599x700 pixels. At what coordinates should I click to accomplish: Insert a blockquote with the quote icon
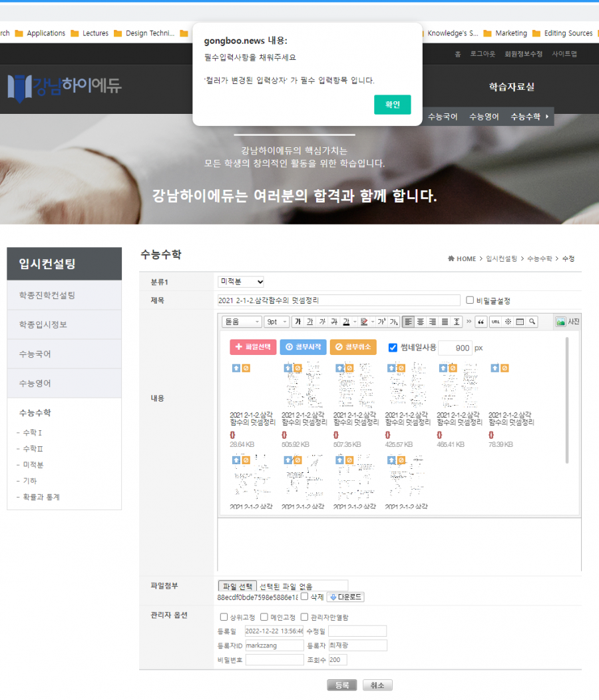tap(481, 322)
